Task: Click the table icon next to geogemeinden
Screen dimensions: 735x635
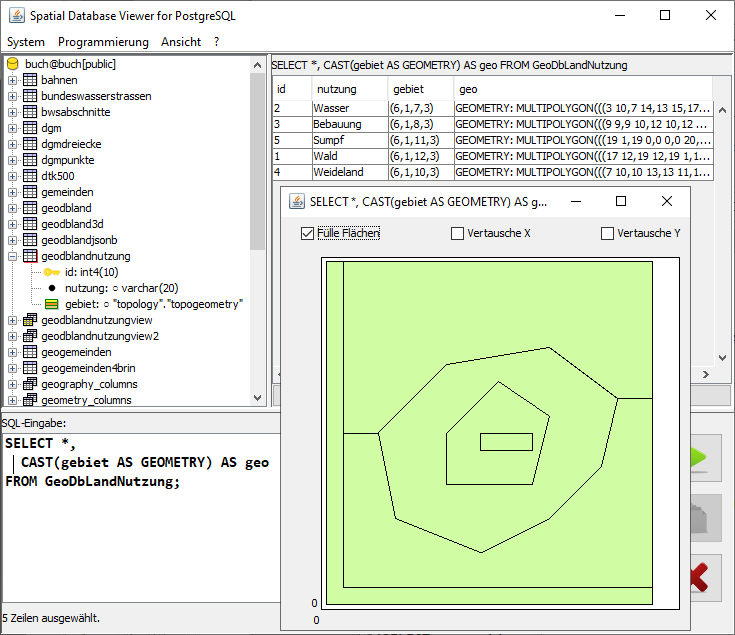Action: 30,352
